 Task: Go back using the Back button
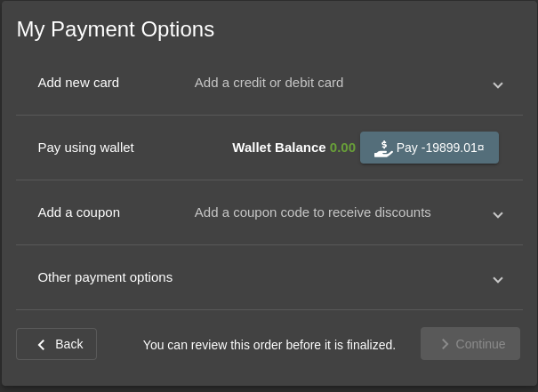pyautogui.click(x=56, y=344)
